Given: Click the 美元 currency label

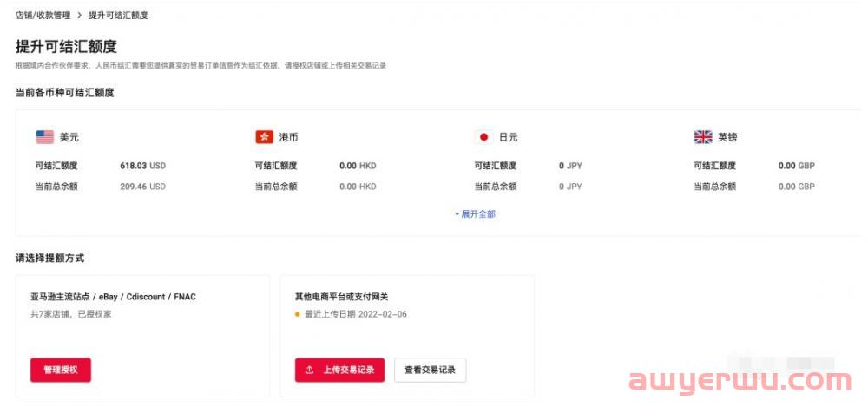Looking at the screenshot, I should [x=69, y=137].
